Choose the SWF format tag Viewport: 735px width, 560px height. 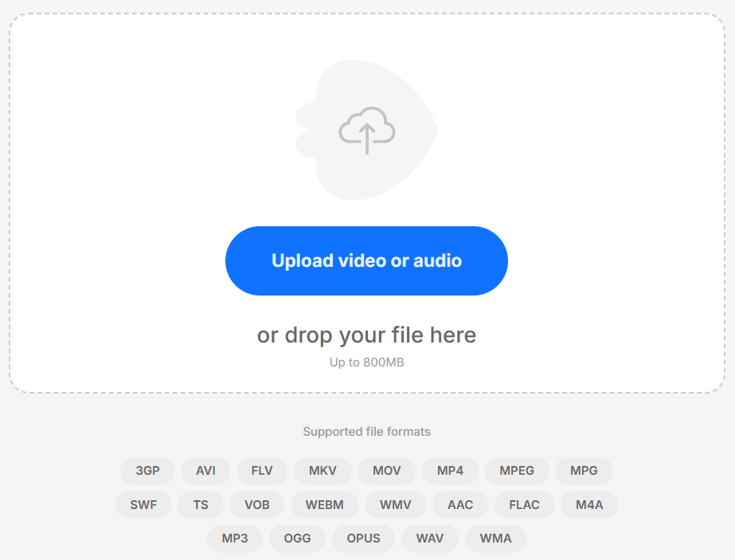point(144,505)
